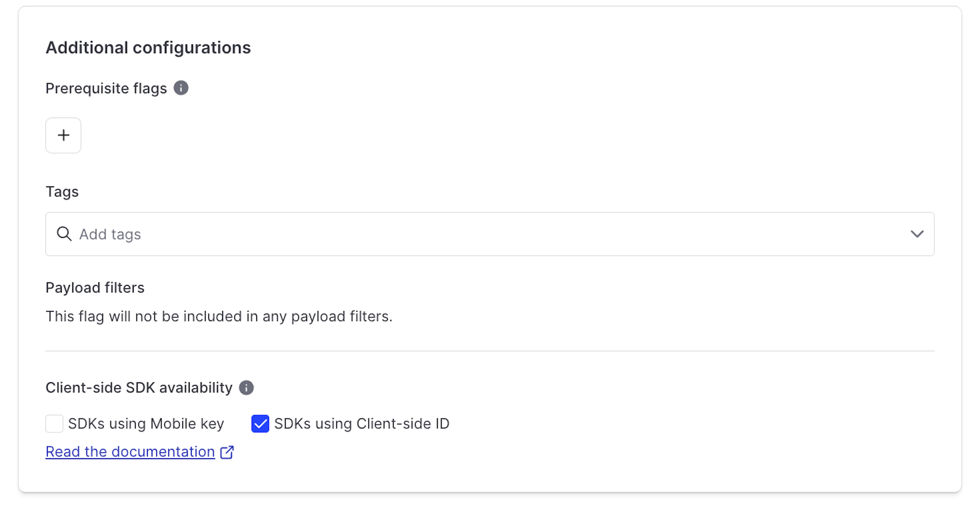This screenshot has width=980, height=508.
Task: Click the "Add tags" placeholder text
Action: click(110, 234)
